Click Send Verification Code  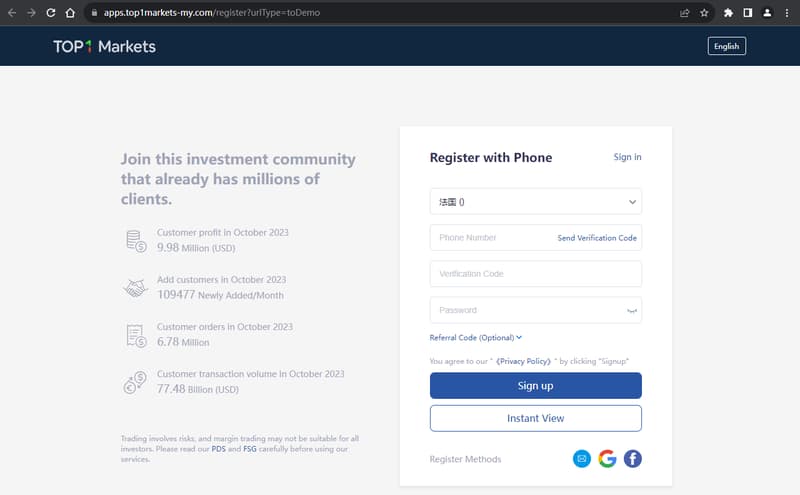point(597,238)
